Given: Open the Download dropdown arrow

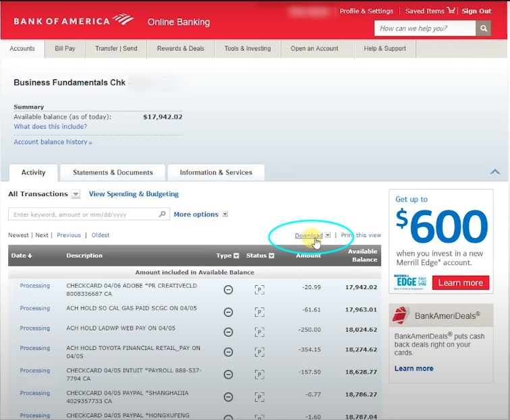Looking at the screenshot, I should pyautogui.click(x=328, y=235).
